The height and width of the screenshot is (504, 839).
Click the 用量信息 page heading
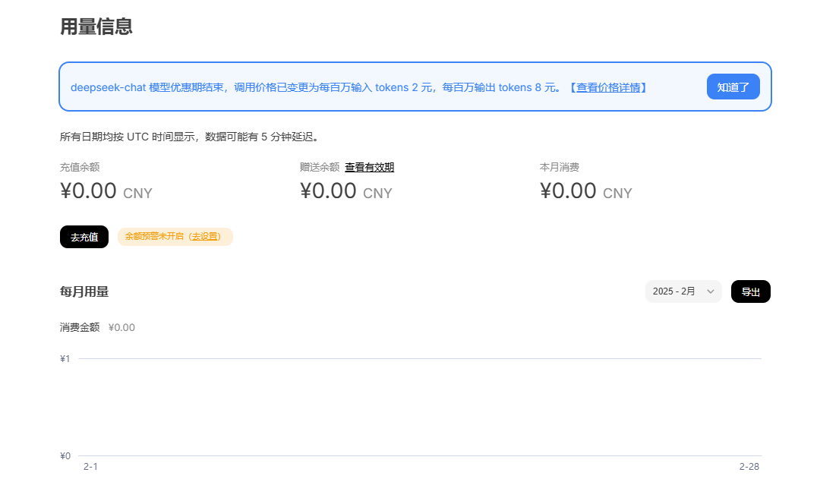pyautogui.click(x=96, y=27)
